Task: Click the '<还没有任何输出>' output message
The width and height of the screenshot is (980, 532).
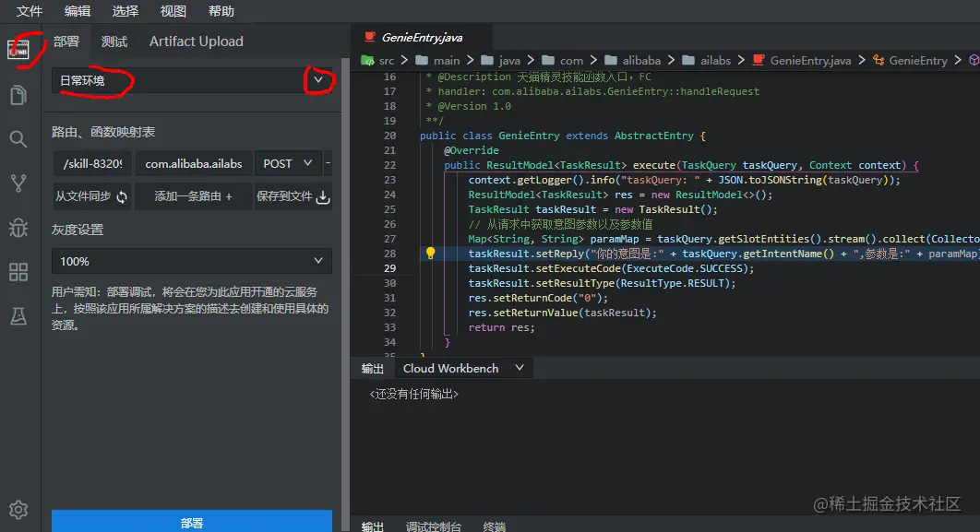Action: click(x=413, y=394)
